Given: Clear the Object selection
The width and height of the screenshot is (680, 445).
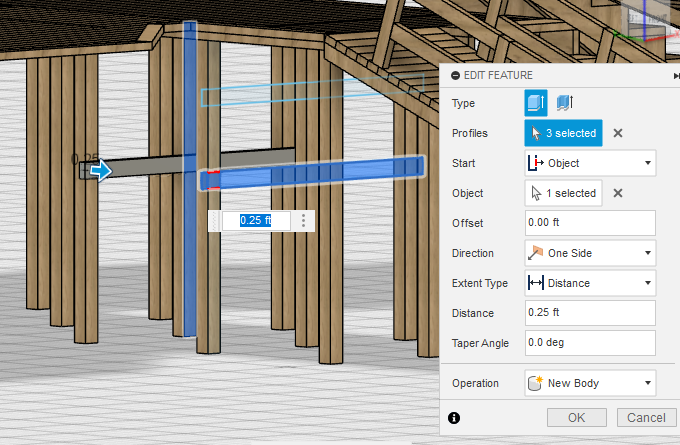Looking at the screenshot, I should 618,193.
